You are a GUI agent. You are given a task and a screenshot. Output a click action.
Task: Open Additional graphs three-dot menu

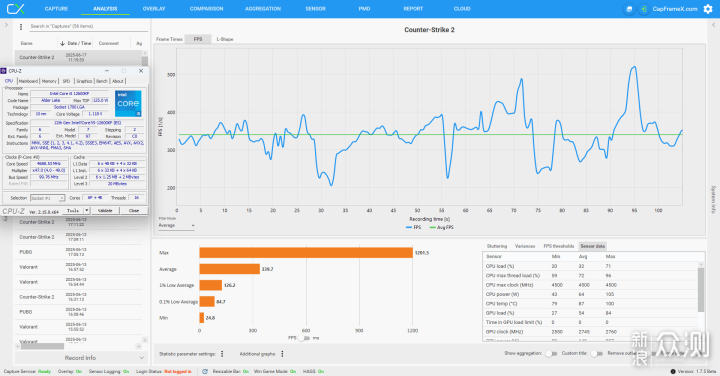click(x=282, y=354)
